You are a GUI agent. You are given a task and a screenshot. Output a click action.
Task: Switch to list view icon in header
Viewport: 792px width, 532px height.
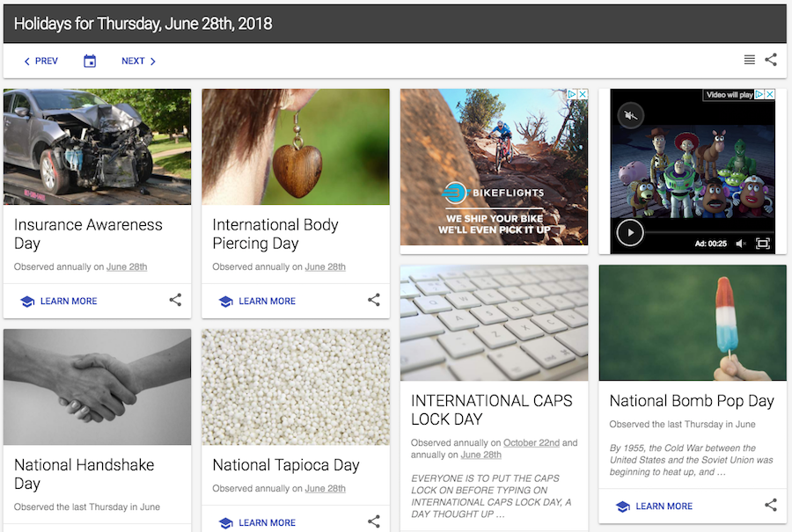750,60
